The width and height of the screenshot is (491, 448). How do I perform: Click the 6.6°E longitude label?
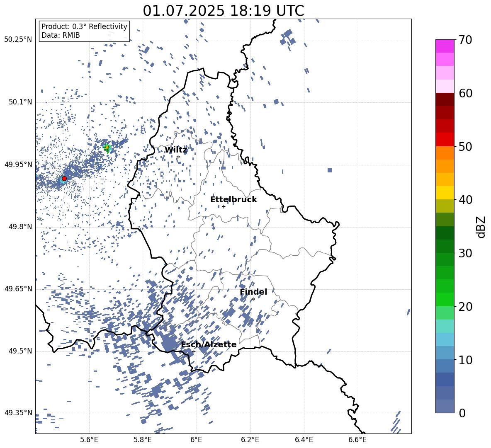pyautogui.click(x=357, y=440)
